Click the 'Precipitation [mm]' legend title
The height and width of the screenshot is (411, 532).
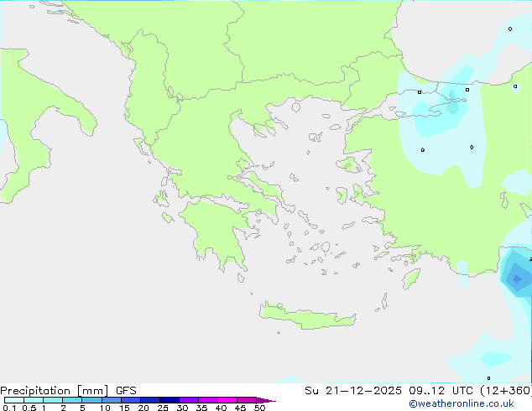(54, 391)
